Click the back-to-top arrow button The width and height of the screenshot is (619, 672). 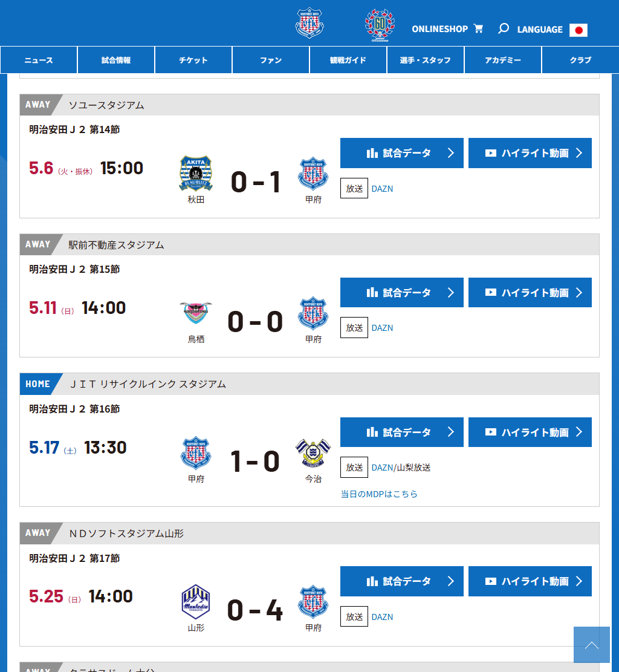[592, 645]
